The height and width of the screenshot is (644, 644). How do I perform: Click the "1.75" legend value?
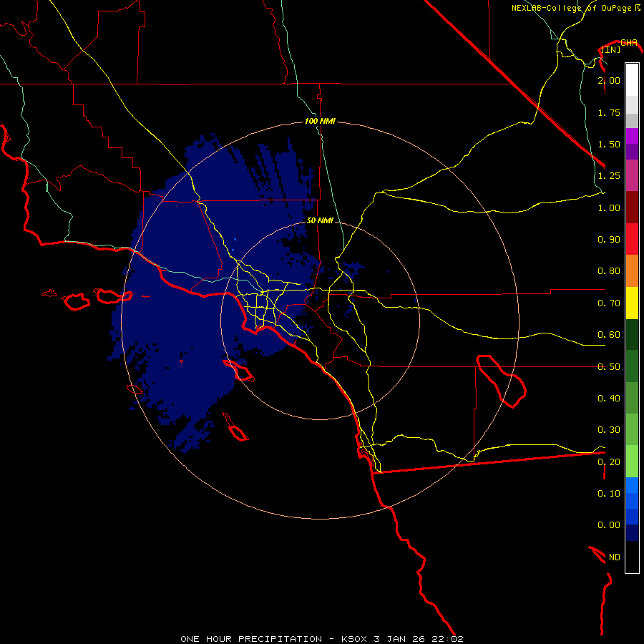609,112
